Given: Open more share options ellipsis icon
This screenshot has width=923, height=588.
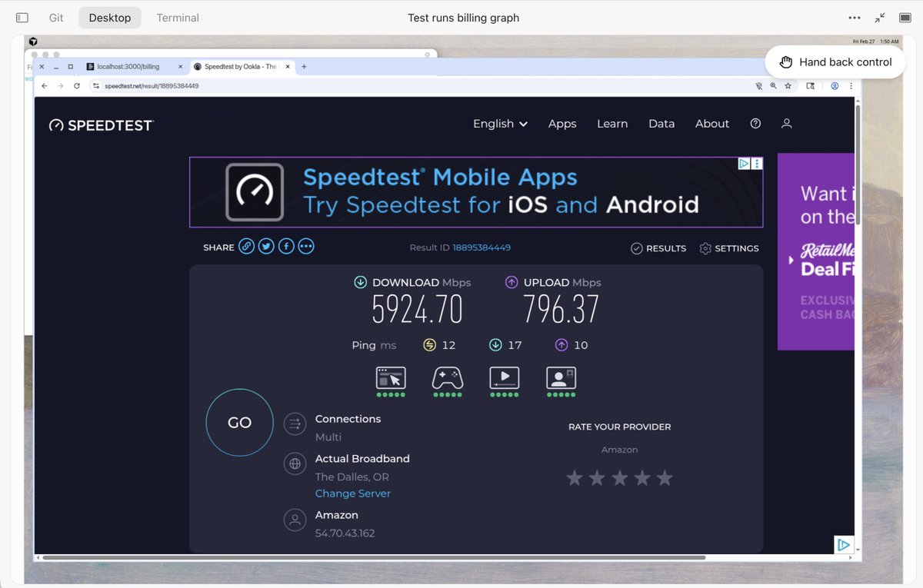Looking at the screenshot, I should pos(306,247).
